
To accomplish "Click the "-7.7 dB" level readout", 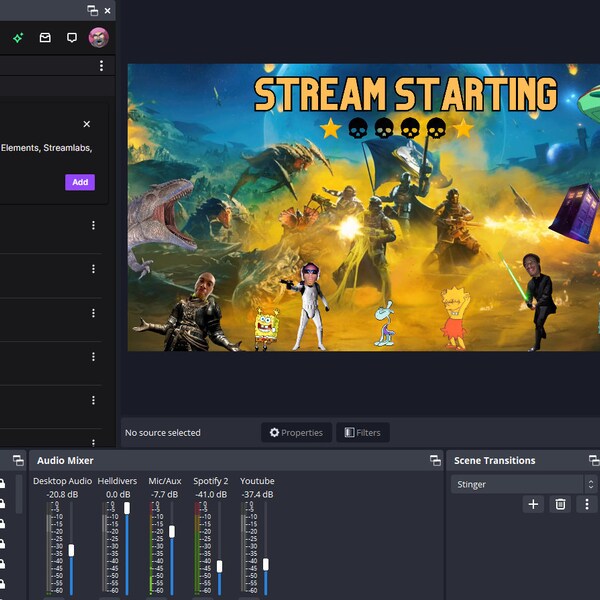I will coord(165,494).
